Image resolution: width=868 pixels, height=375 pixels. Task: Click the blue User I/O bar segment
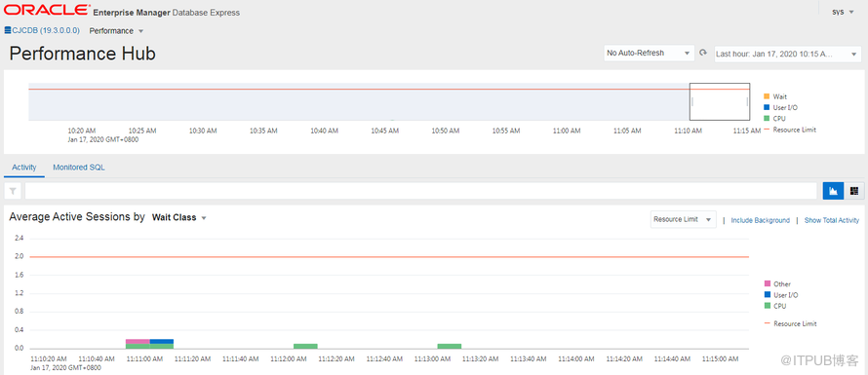click(161, 341)
